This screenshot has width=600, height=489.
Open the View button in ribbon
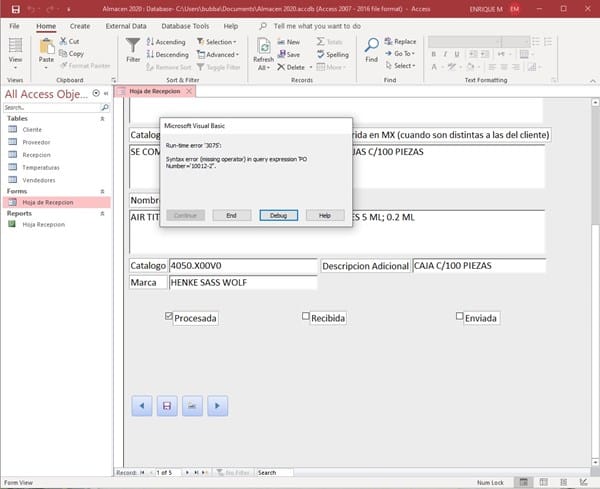pyautogui.click(x=15, y=54)
